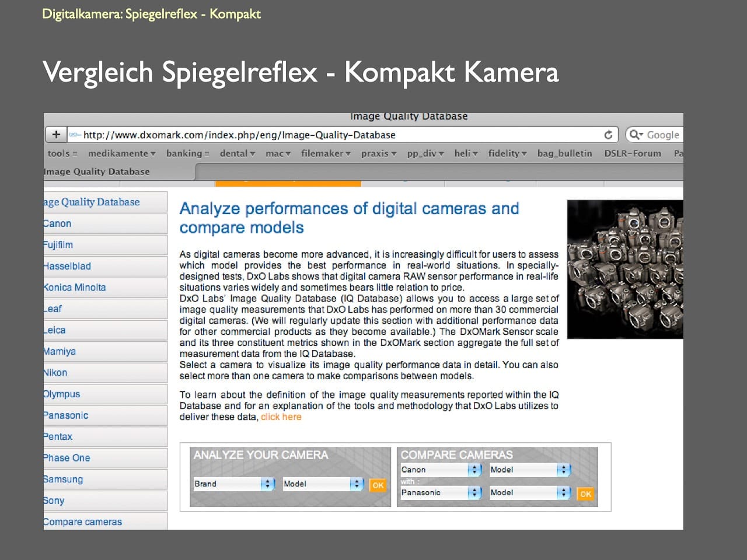
Task: Open the medikamente bookmarks folder
Action: (x=121, y=153)
